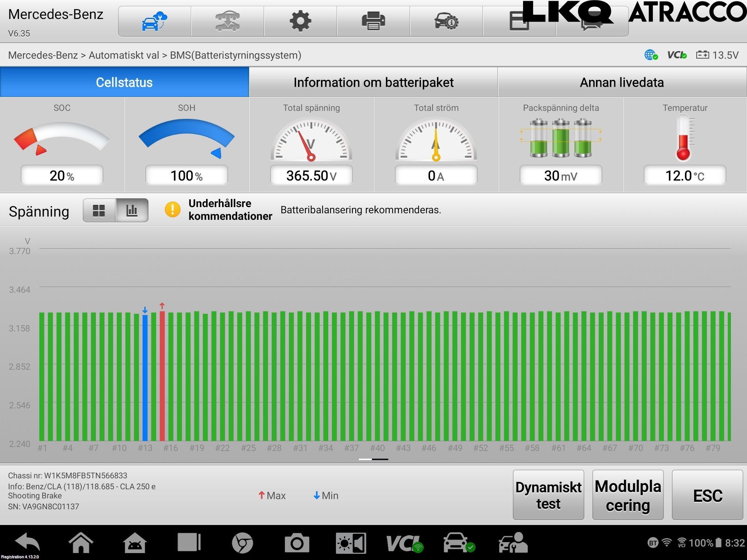Select the SN: VA9GN8C01137 text
This screenshot has height=560, width=747.
(44, 506)
